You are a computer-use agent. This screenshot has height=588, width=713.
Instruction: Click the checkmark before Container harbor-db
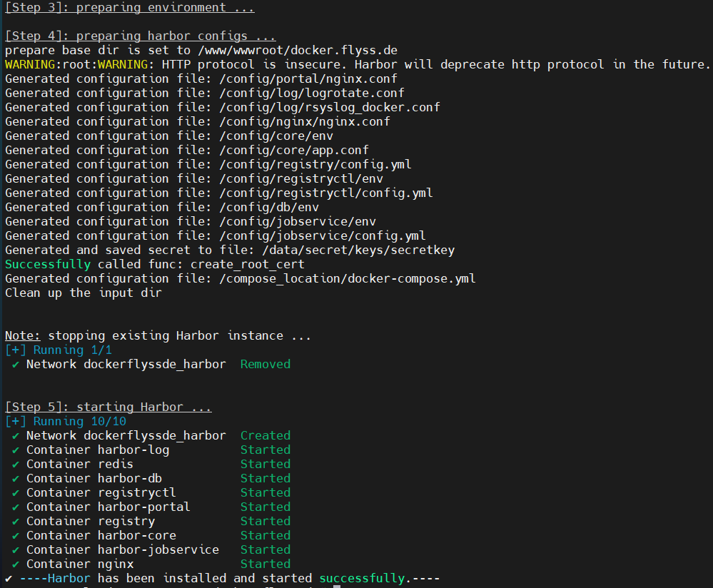tap(16, 479)
